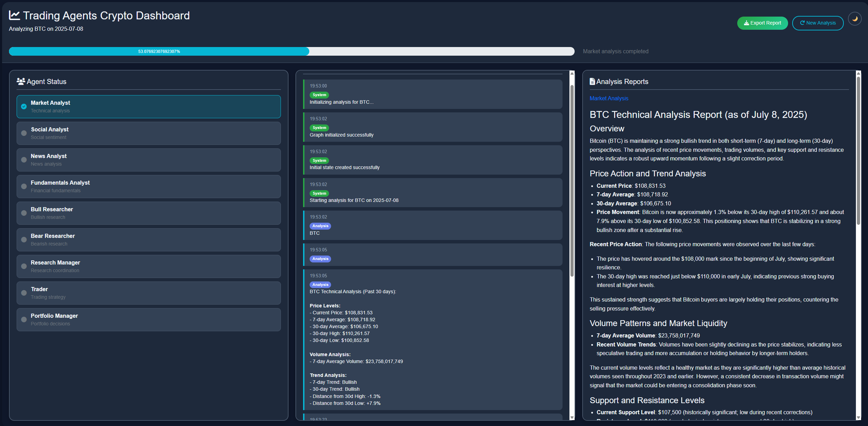Click the Analysis Reports scroll-down arrow
The width and height of the screenshot is (868, 426).
pos(858,418)
